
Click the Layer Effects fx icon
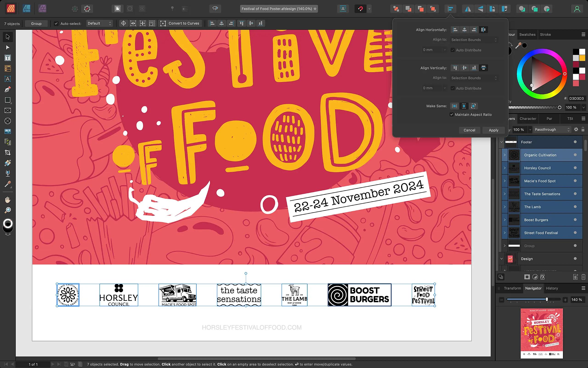tap(543, 277)
